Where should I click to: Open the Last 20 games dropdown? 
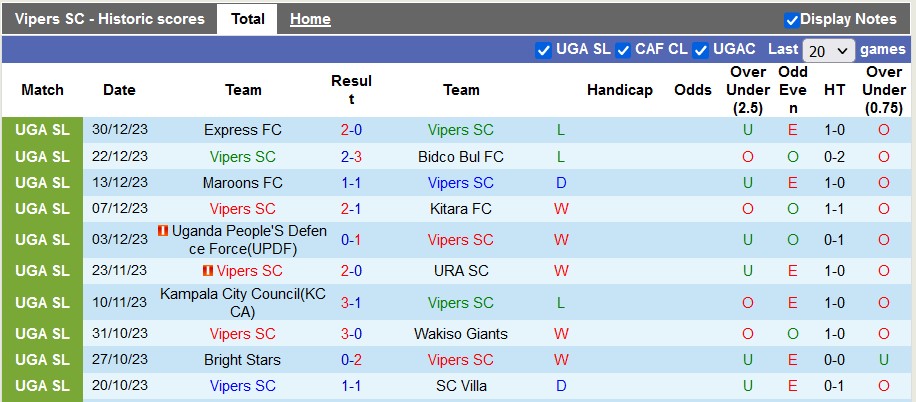tap(829, 50)
